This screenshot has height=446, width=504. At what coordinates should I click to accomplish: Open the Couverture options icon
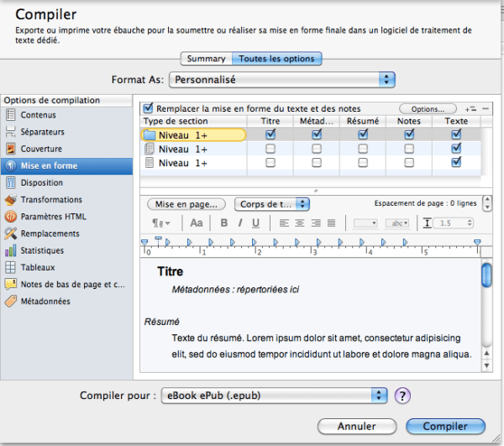pyautogui.click(x=11, y=149)
